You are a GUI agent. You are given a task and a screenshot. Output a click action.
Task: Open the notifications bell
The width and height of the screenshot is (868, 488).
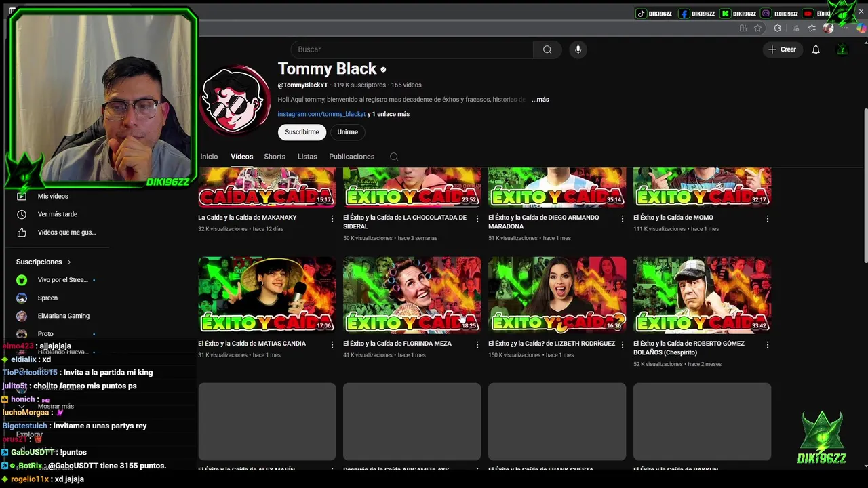[816, 49]
